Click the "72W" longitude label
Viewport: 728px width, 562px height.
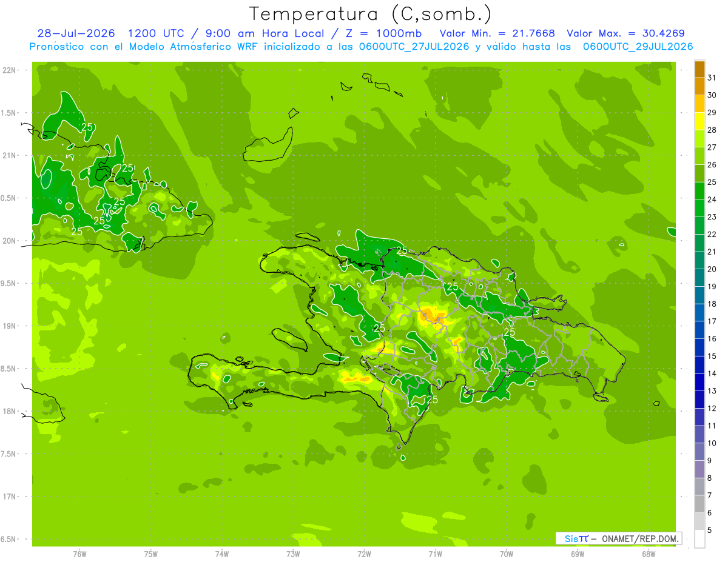(364, 554)
